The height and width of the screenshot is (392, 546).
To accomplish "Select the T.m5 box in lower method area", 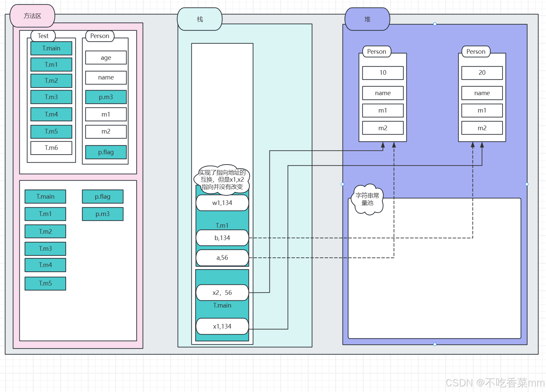I will [x=45, y=283].
